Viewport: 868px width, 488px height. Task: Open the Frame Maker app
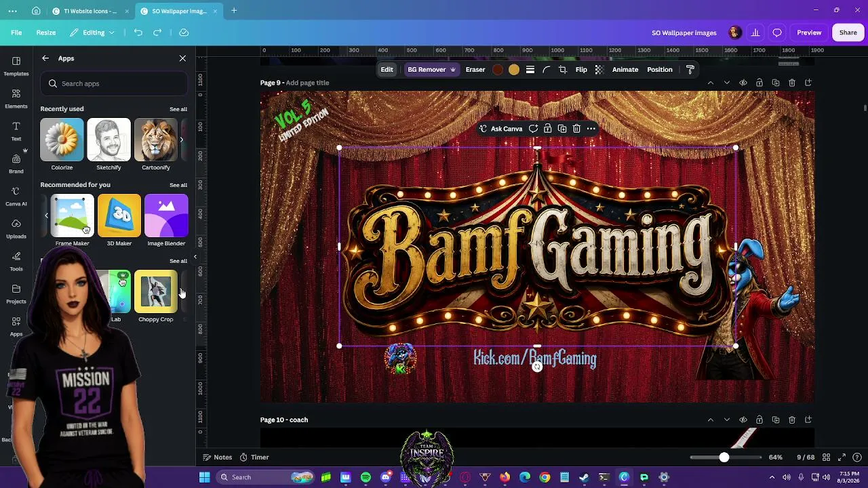coord(72,221)
